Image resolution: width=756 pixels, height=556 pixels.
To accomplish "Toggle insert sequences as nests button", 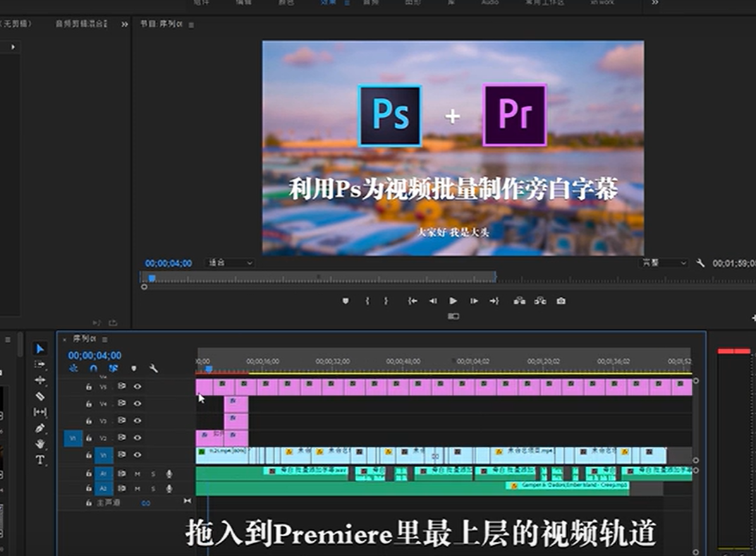I will tap(73, 368).
